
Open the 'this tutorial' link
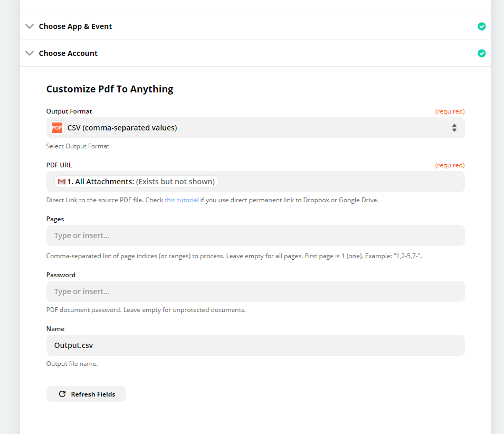click(182, 200)
